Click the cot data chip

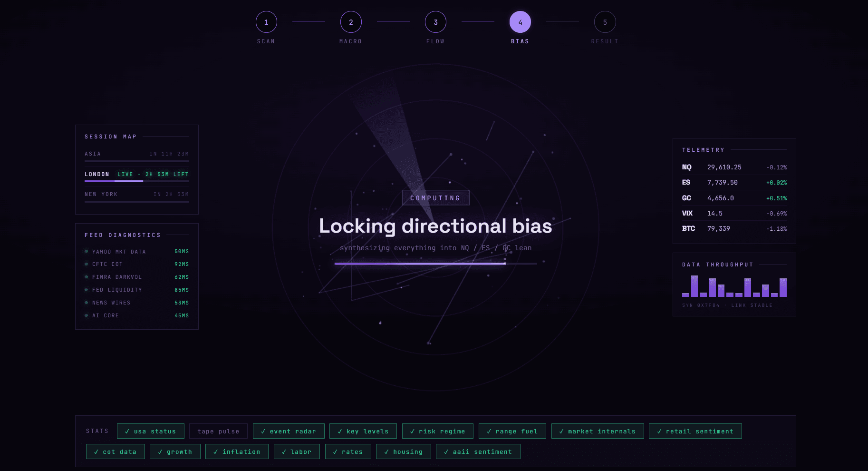tap(116, 451)
